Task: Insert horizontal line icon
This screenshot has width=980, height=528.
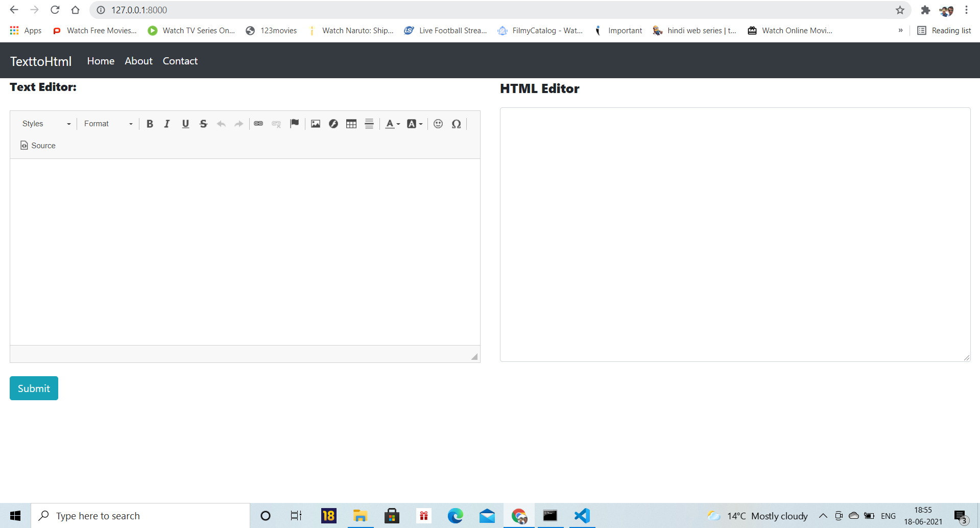Action: (x=369, y=124)
